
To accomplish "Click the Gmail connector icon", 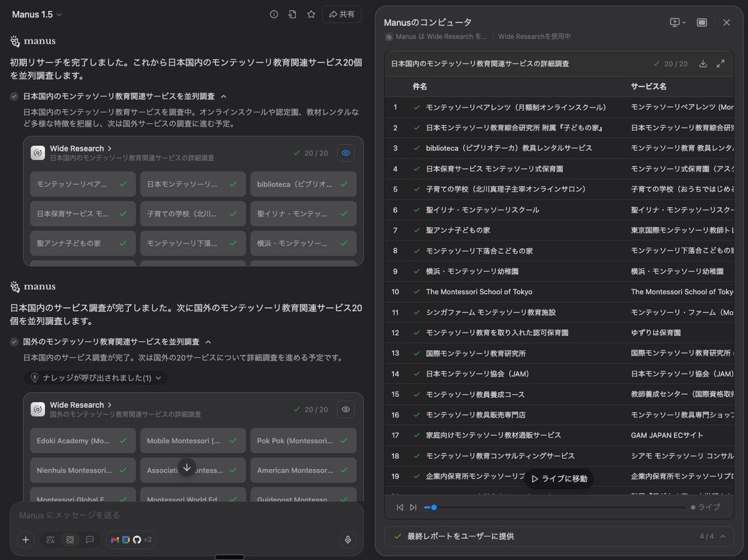I will pyautogui.click(x=115, y=540).
